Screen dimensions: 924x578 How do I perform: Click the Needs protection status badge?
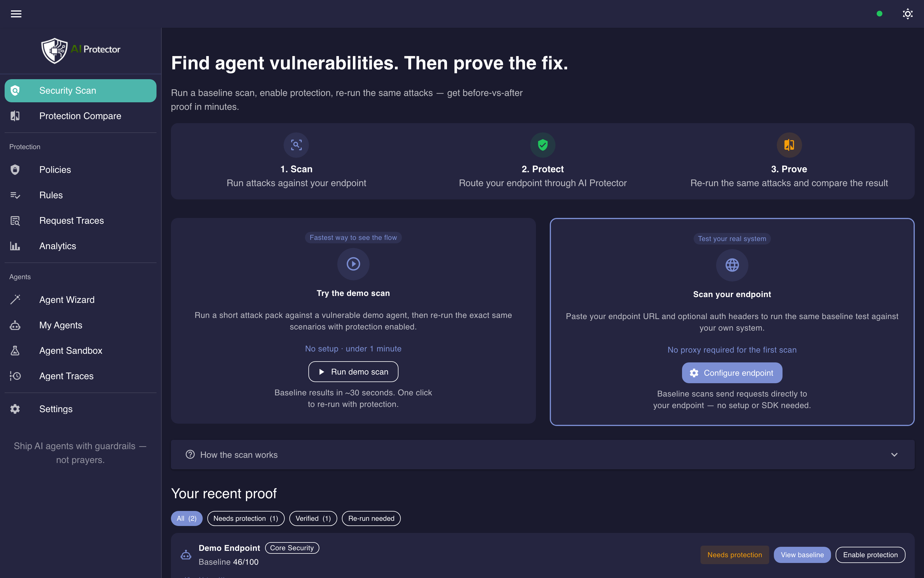tap(735, 555)
